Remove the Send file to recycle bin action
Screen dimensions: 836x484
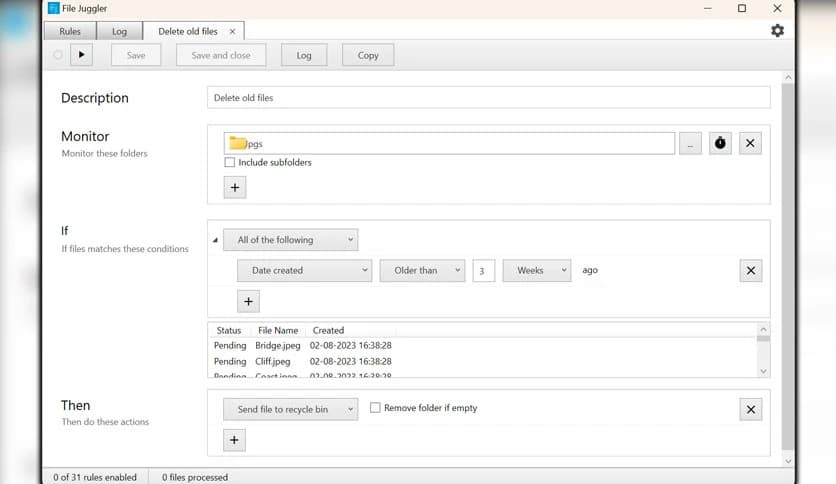751,409
